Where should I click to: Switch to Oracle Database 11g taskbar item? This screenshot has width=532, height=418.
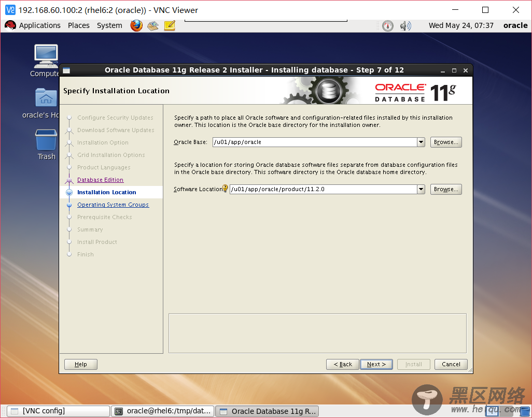coord(268,411)
